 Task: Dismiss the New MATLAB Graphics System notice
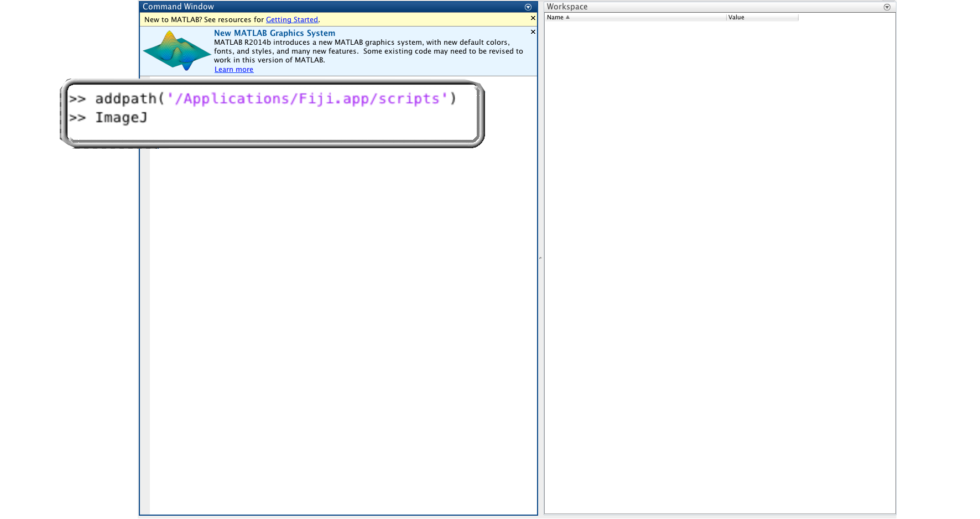(533, 32)
